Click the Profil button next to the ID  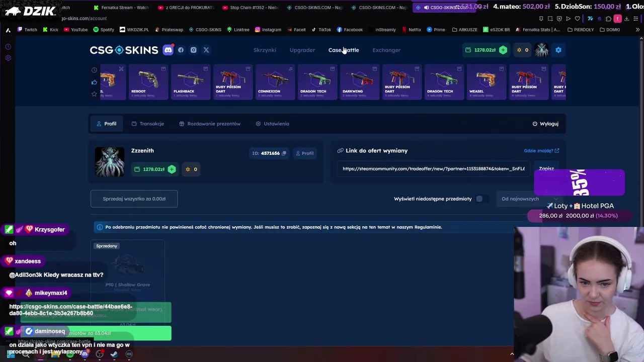pos(304,153)
